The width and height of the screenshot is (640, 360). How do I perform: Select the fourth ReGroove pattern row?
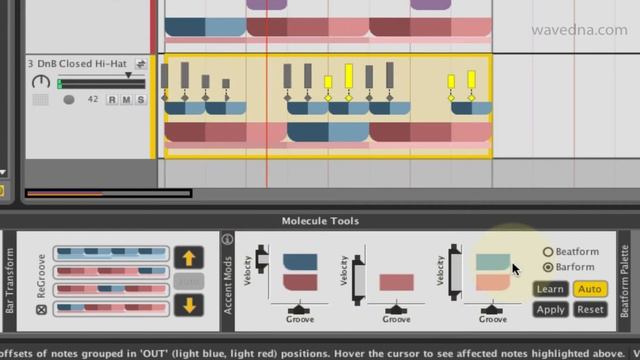[x=111, y=308]
